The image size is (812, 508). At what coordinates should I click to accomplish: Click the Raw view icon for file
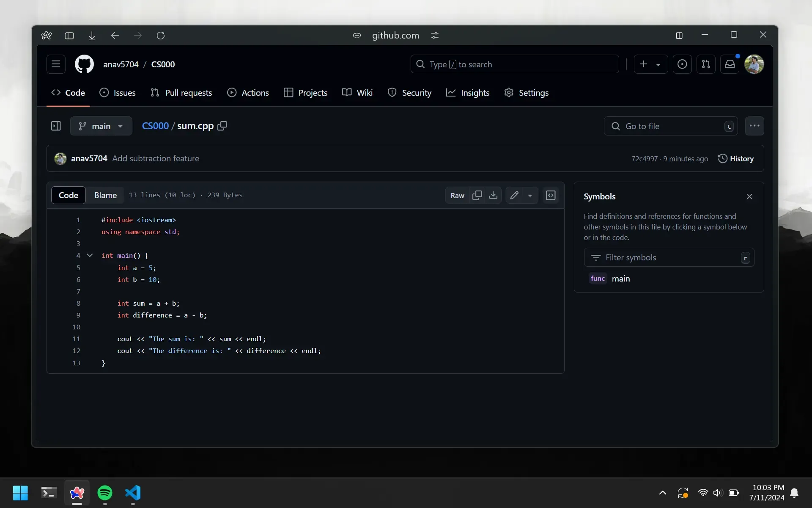coord(457,195)
